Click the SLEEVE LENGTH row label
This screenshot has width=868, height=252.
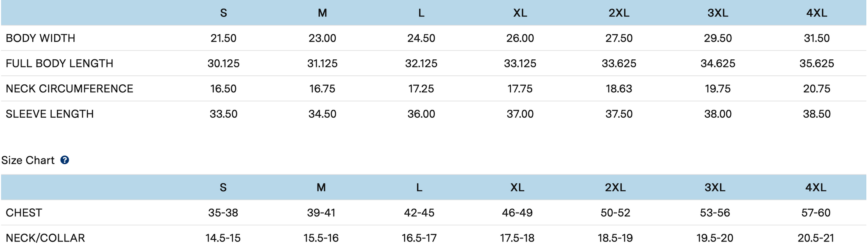(x=50, y=114)
